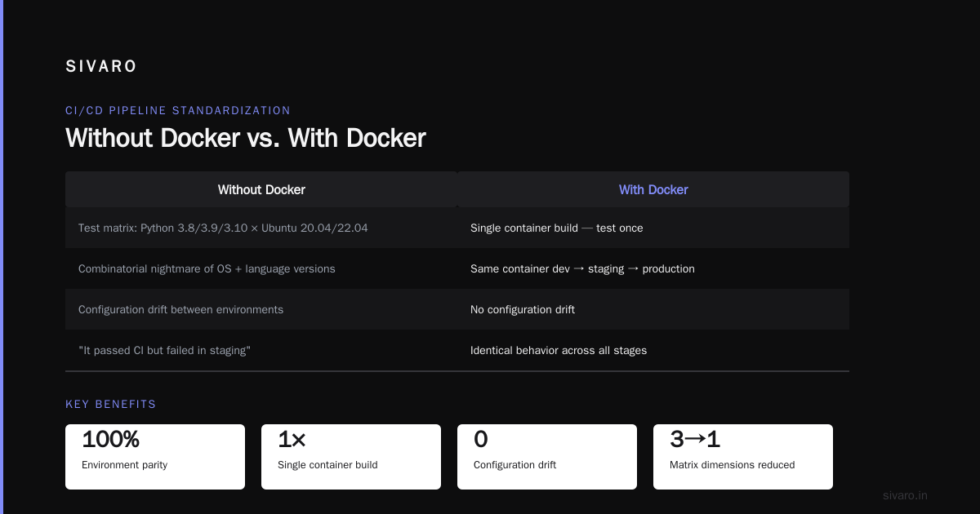Click the '100%' value
The height and width of the screenshot is (514, 980).
[111, 440]
